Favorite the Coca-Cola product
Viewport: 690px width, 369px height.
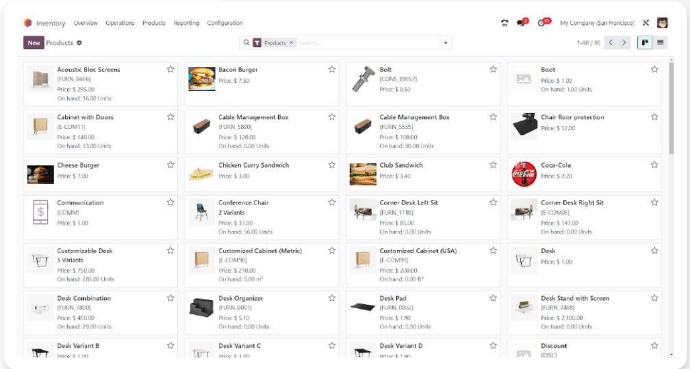pyautogui.click(x=654, y=165)
